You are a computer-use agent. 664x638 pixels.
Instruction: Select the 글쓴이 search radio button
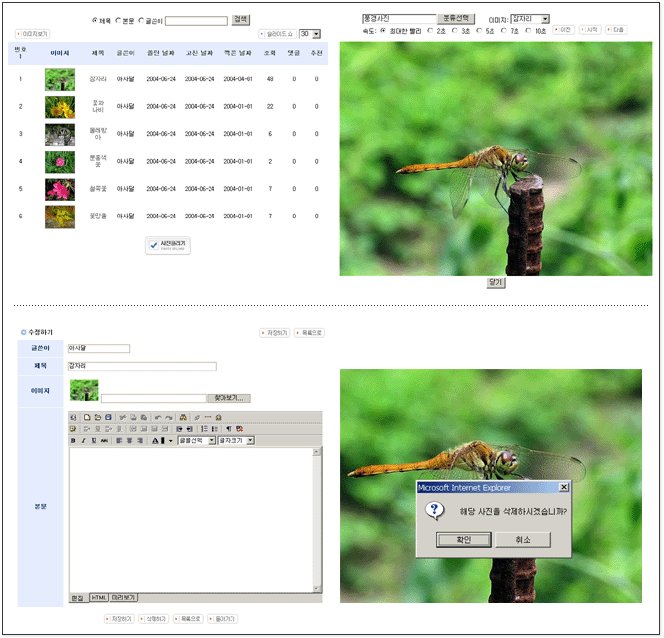pyautogui.click(x=141, y=20)
